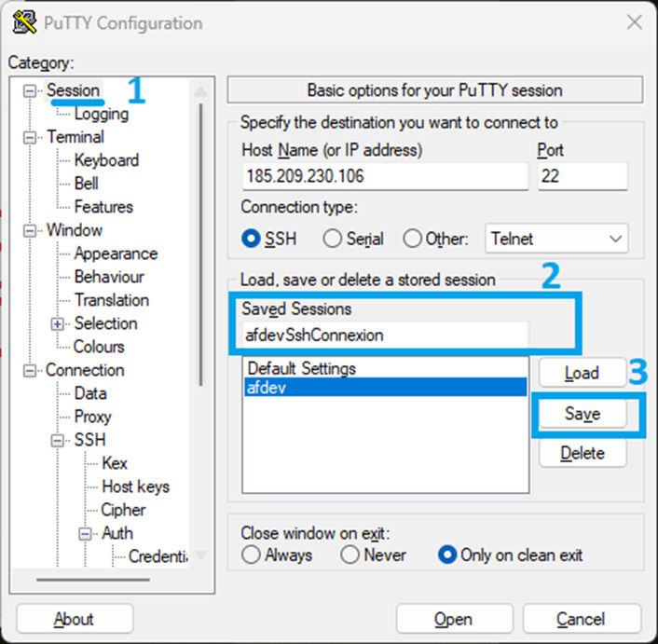The width and height of the screenshot is (658, 644).
Task: Open Features settings
Action: click(x=103, y=207)
